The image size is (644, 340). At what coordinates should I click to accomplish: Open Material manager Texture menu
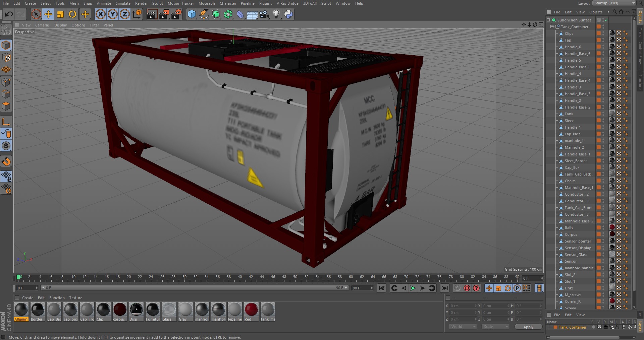point(75,298)
